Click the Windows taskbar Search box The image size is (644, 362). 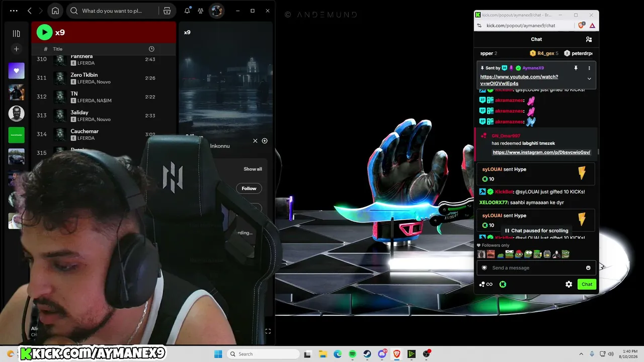pyautogui.click(x=262, y=354)
